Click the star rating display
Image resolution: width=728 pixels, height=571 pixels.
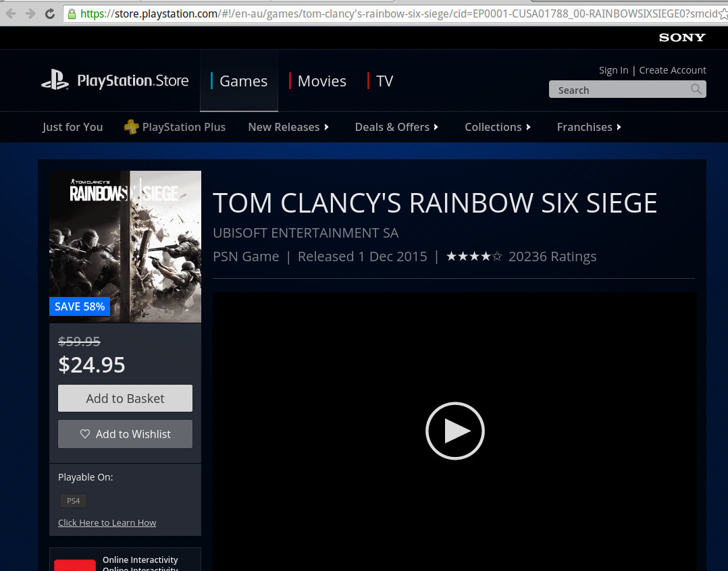click(474, 256)
